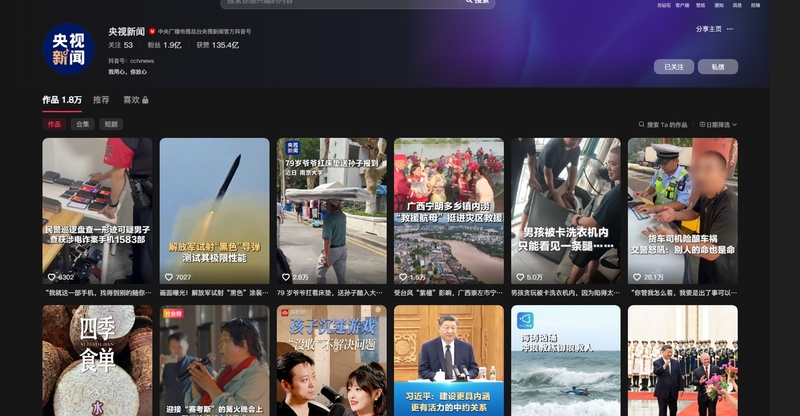Image resolution: width=800 pixels, height=416 pixels.
Task: Click caption starting 男孩贪玩被卡洗衣机内
Action: point(566,293)
